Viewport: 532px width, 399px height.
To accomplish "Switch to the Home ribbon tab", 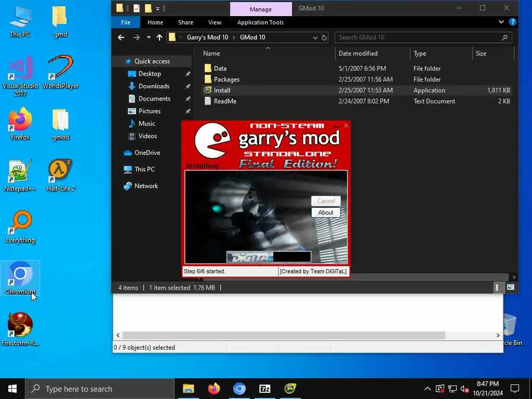I will [x=155, y=22].
